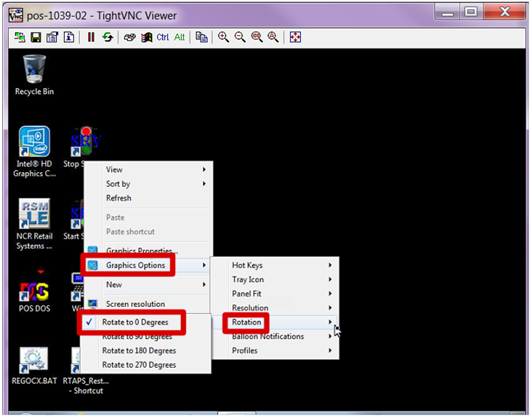Click the New Connection toolbar icon
The width and height of the screenshot is (532, 418).
20,37
